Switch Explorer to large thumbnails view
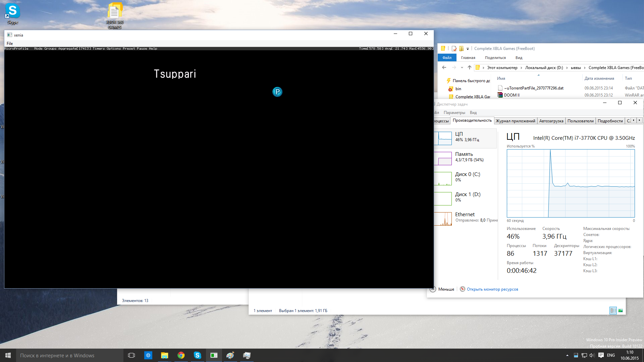Viewport: 644px width, 362px height. (x=621, y=311)
